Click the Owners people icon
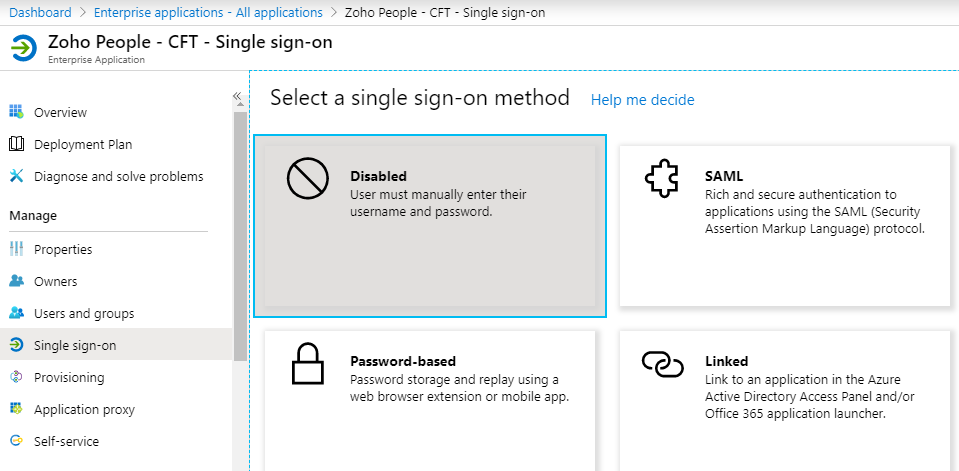The width and height of the screenshot is (959, 471). [x=17, y=281]
